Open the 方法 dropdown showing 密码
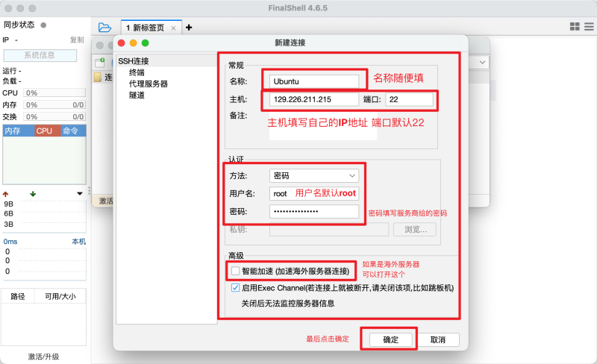This screenshot has height=364, width=597. pyautogui.click(x=314, y=175)
